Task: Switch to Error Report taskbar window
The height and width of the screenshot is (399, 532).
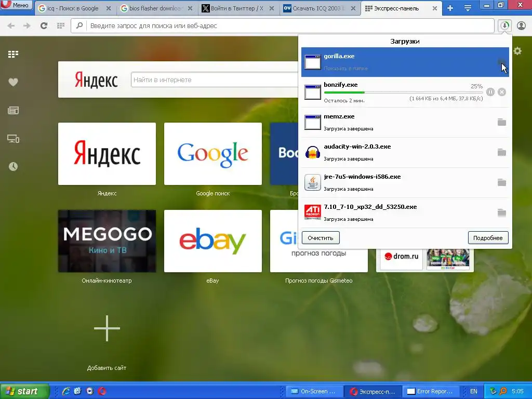Action: (431, 391)
